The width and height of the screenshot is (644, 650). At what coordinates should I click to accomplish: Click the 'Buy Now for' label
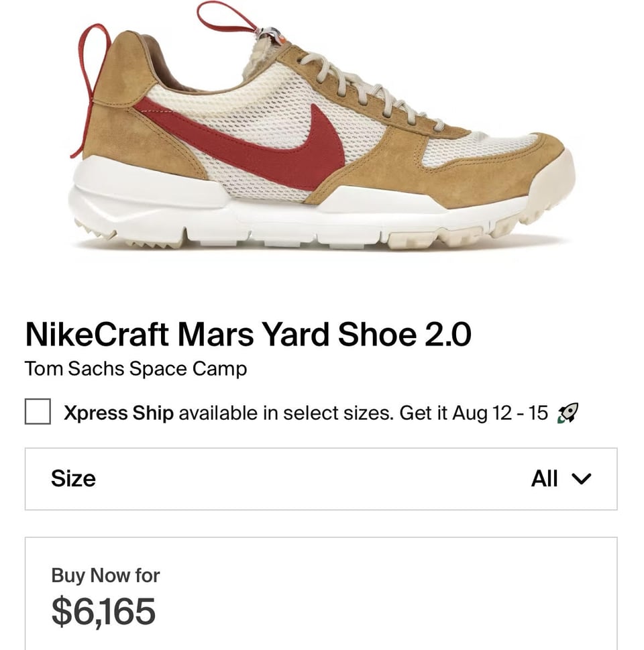point(105,576)
